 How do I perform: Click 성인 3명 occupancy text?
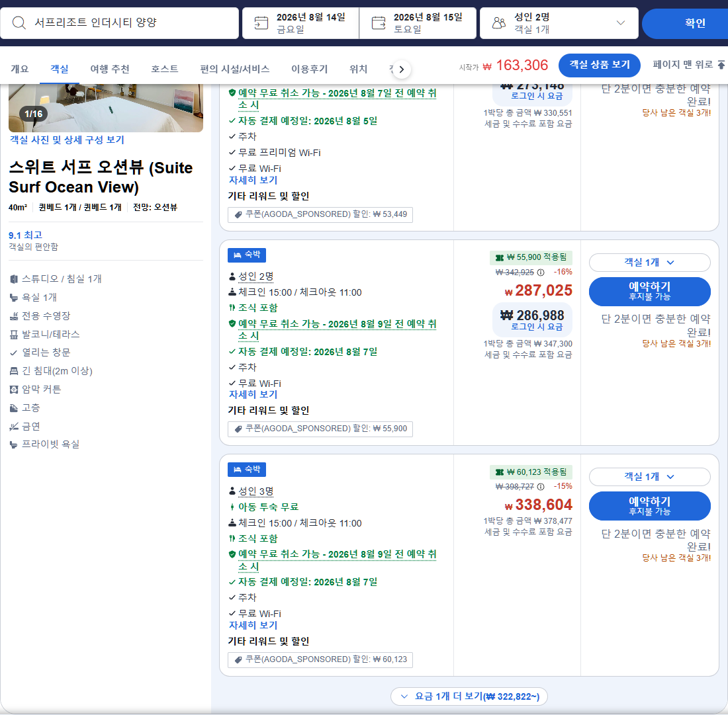(x=256, y=491)
